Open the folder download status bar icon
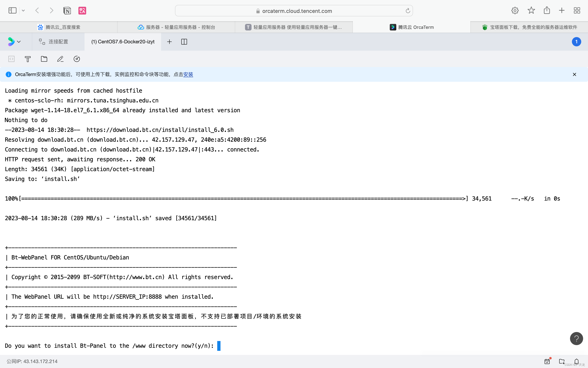588x368 pixels. (x=561, y=361)
